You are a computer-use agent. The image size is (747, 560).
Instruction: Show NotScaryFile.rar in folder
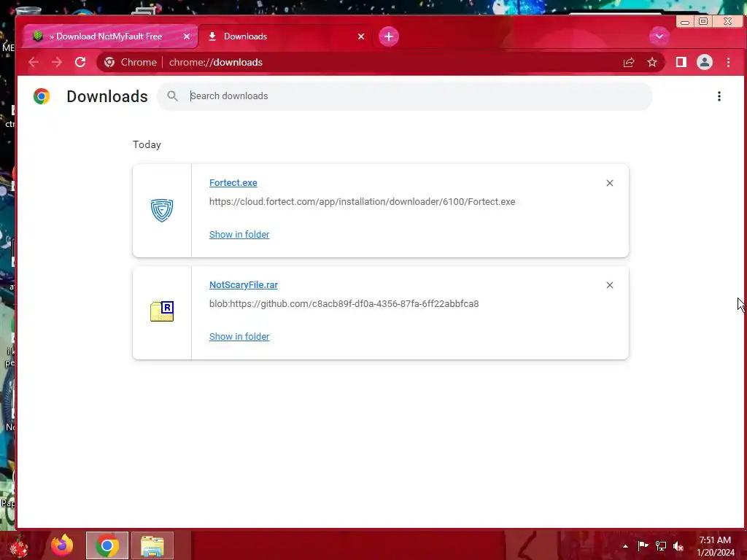[x=239, y=337]
